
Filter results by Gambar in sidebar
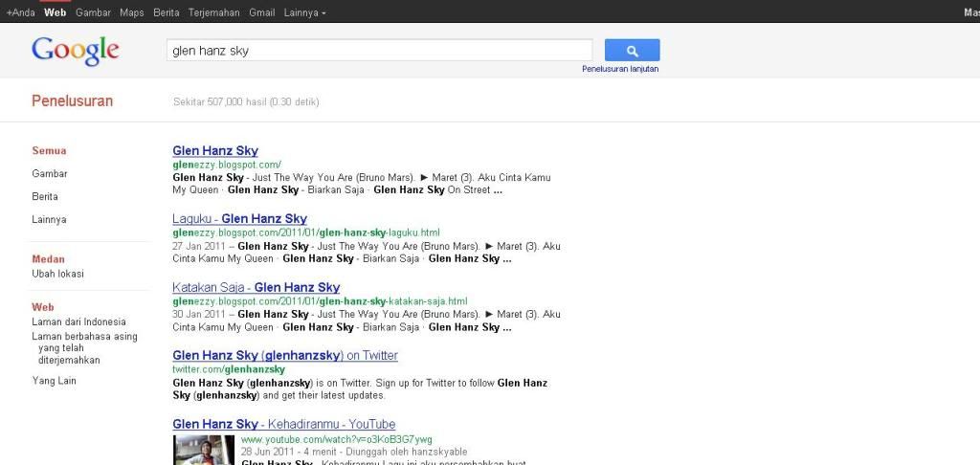[x=50, y=174]
